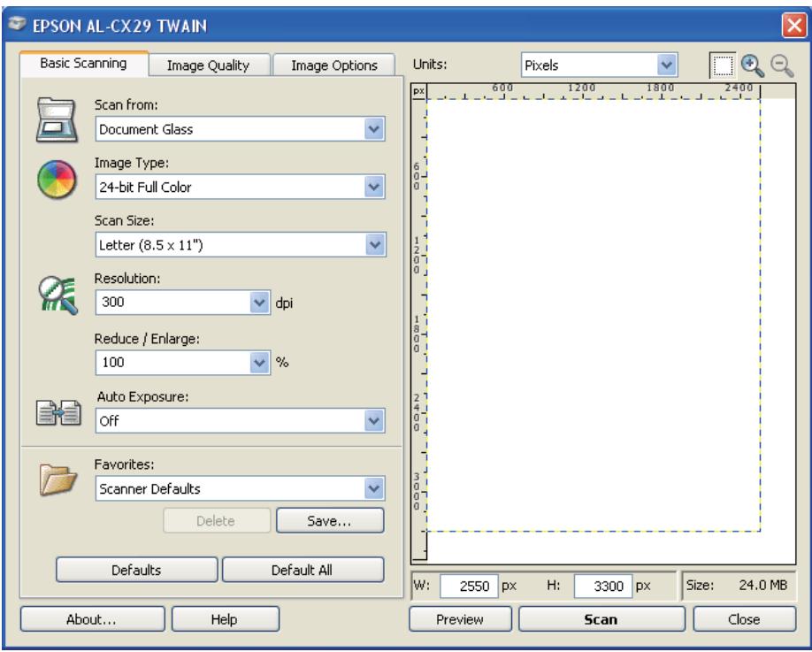Click the 24.0 MB size readout

[x=762, y=585]
